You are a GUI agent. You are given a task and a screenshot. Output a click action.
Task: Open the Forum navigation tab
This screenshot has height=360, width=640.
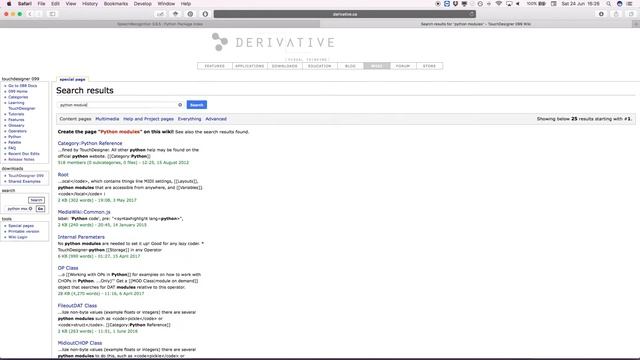click(403, 66)
